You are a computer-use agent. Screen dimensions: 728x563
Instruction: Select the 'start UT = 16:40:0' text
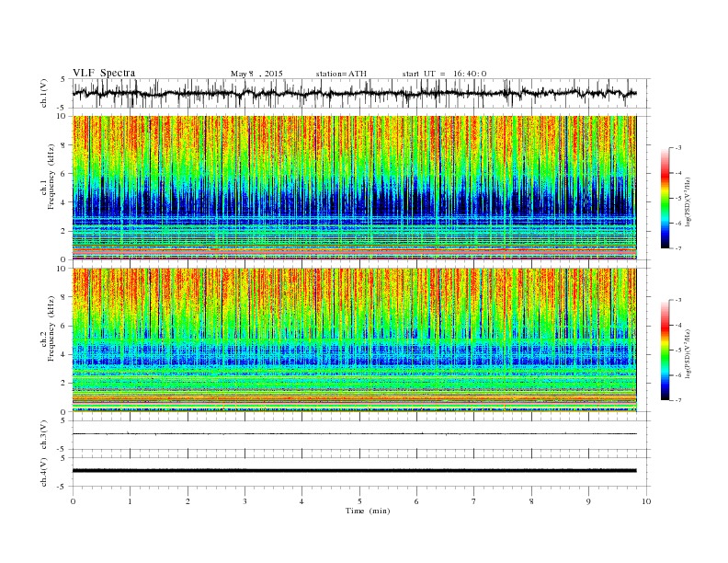pyautogui.click(x=444, y=74)
